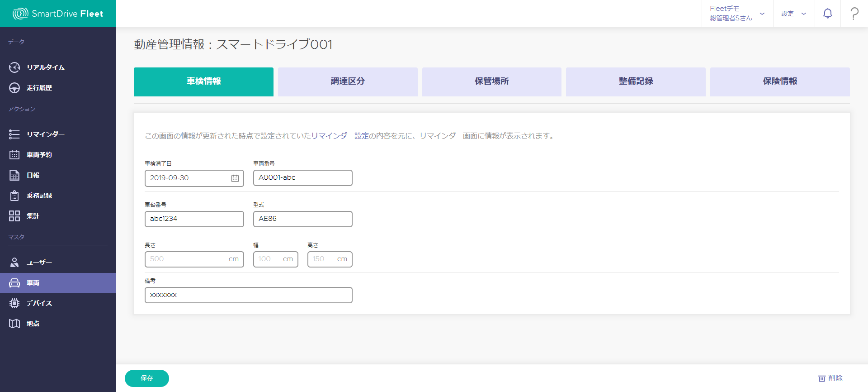Screen dimensions: 868x392
Task: Open 地点 map icon
Action: point(14,324)
